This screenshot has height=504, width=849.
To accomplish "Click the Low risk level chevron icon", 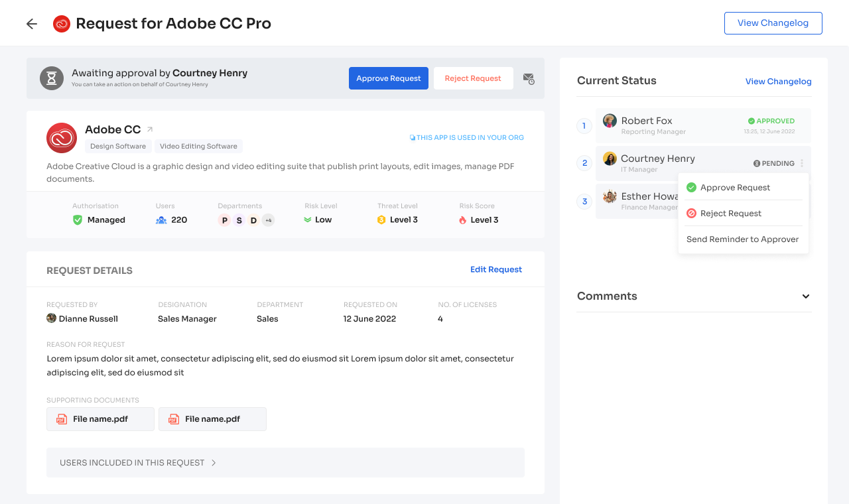I will coord(308,220).
